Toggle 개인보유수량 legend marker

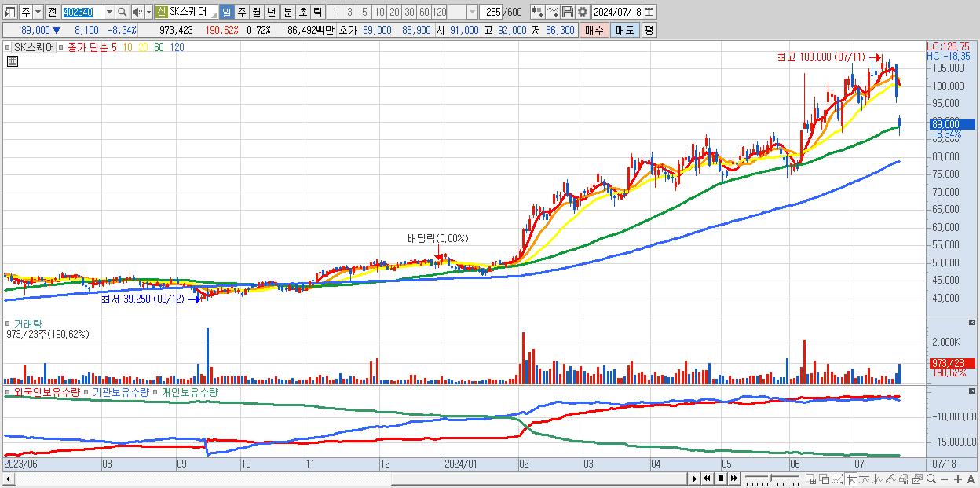point(155,392)
